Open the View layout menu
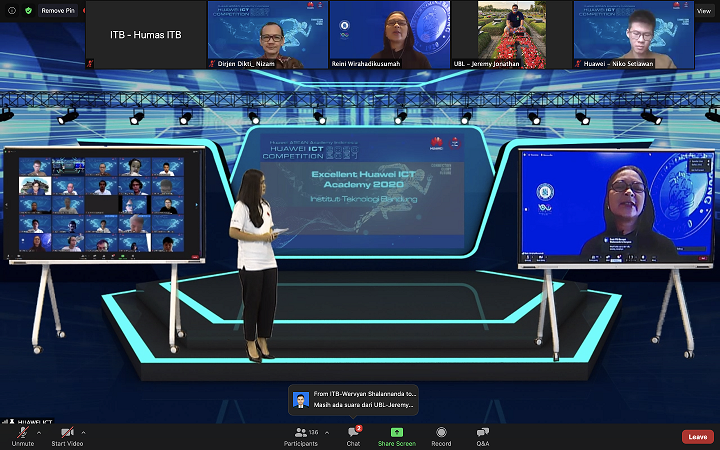 click(704, 11)
